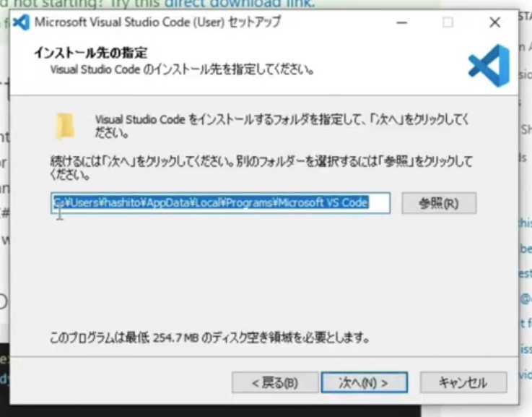Screen dimensions: 532x417
Task: Click the 'C:' drive prefix in path
Action: click(57, 203)
